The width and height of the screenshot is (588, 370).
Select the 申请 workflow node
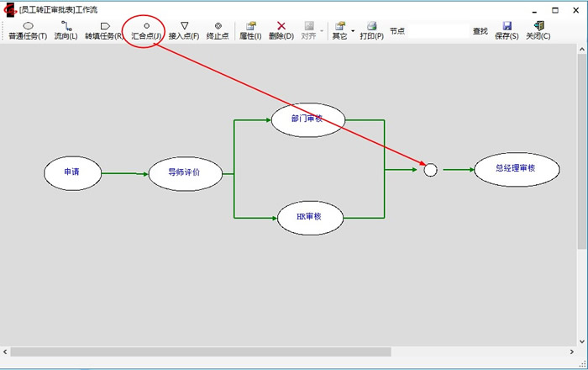(72, 172)
